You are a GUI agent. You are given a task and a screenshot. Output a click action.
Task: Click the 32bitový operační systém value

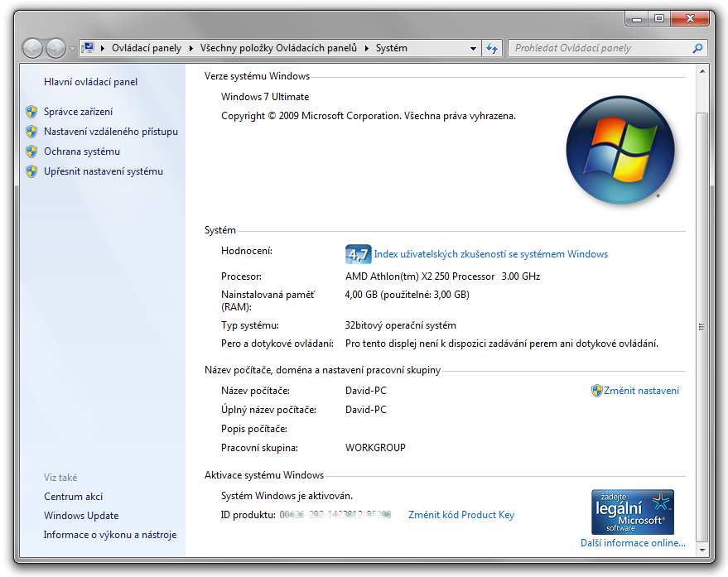tap(401, 325)
